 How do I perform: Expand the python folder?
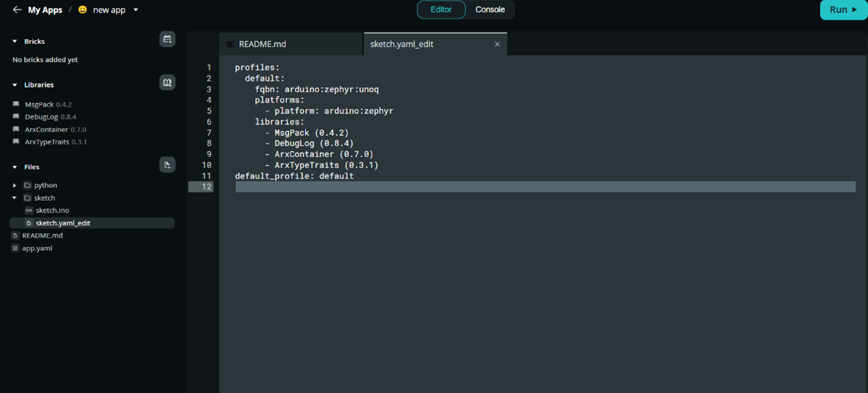click(14, 185)
